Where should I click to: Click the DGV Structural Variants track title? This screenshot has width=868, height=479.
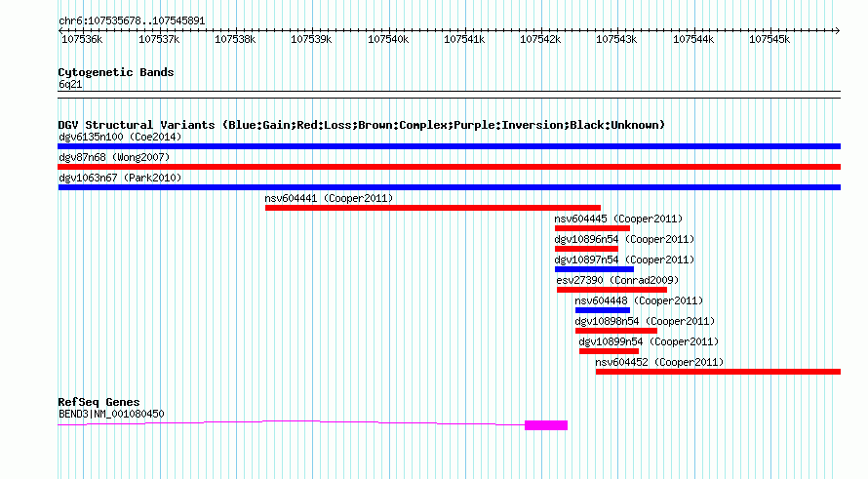(362, 125)
